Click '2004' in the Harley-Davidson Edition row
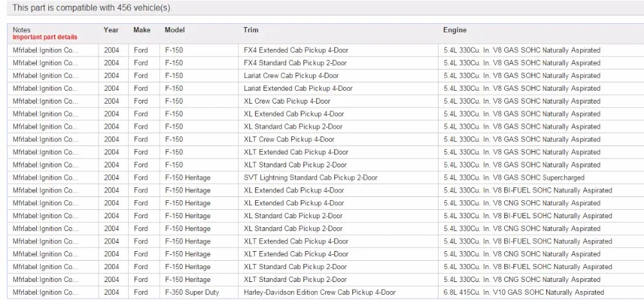This screenshot has height=300, width=644. 111,293
